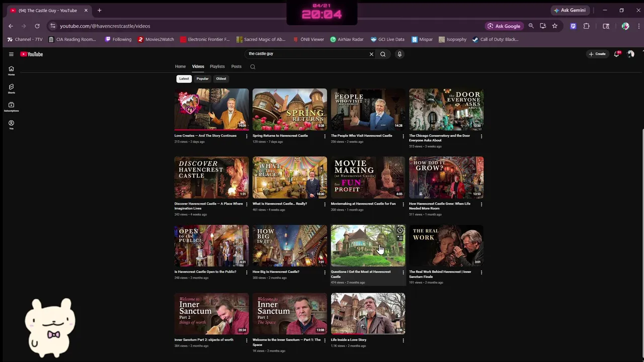Click the Ask Gemini button in title bar
Image resolution: width=644 pixels, height=362 pixels.
pos(570,11)
